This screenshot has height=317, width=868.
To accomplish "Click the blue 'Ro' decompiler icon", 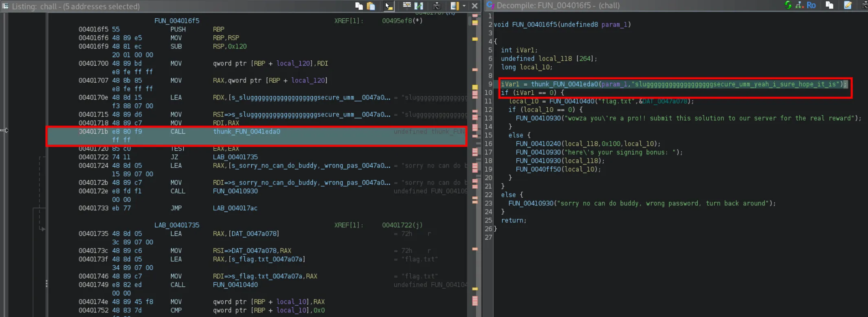I will (x=811, y=5).
